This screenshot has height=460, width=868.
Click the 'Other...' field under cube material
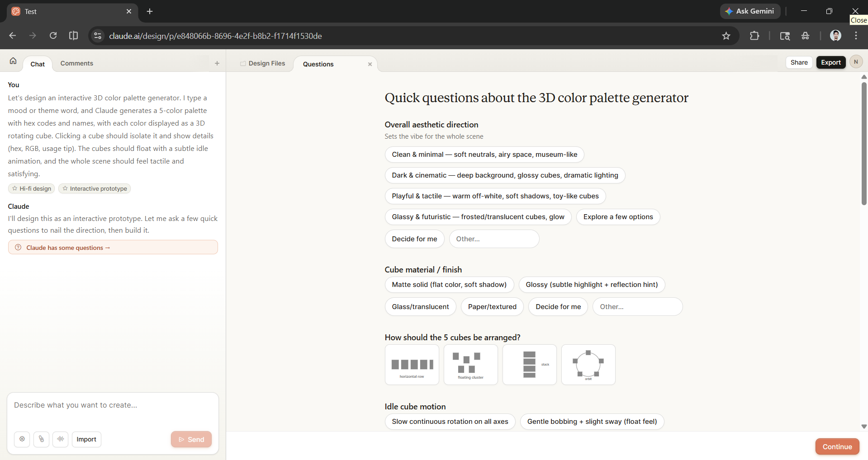[x=637, y=307]
